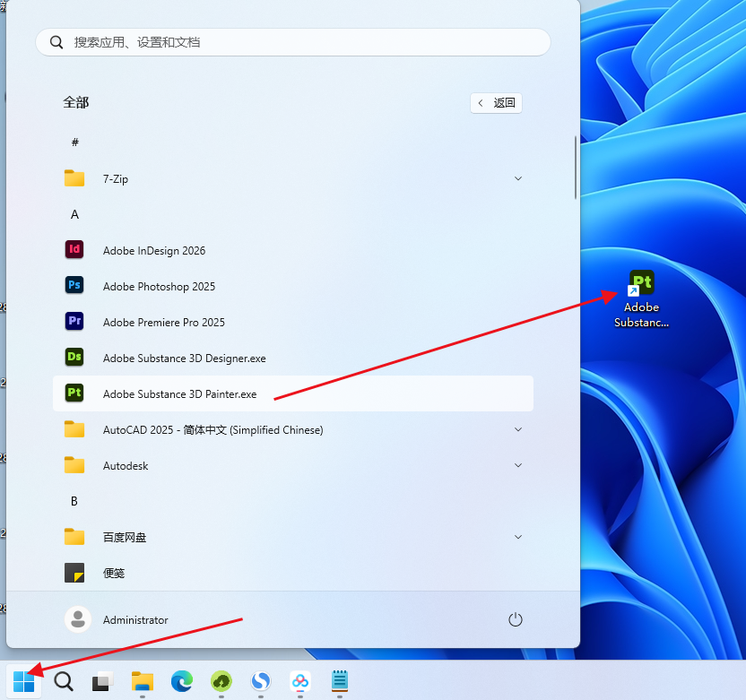746x700 pixels.
Task: Click the Autodesk folder icon
Action: (74, 465)
